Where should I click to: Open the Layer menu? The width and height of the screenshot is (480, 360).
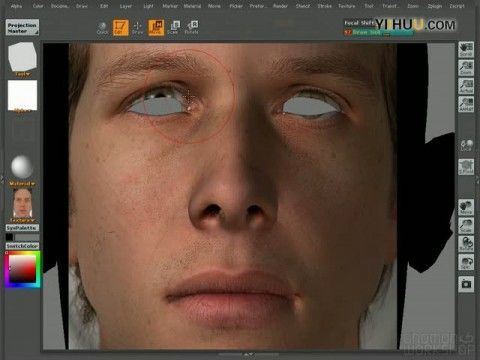point(126,6)
